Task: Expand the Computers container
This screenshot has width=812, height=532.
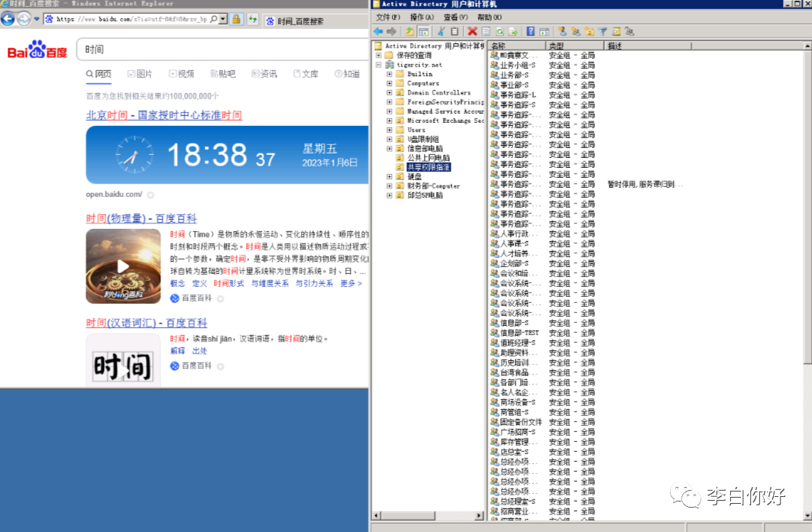Action: [390, 83]
